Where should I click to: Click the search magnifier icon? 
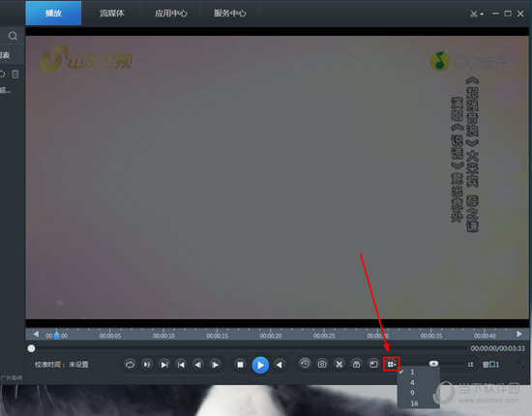pyautogui.click(x=13, y=36)
